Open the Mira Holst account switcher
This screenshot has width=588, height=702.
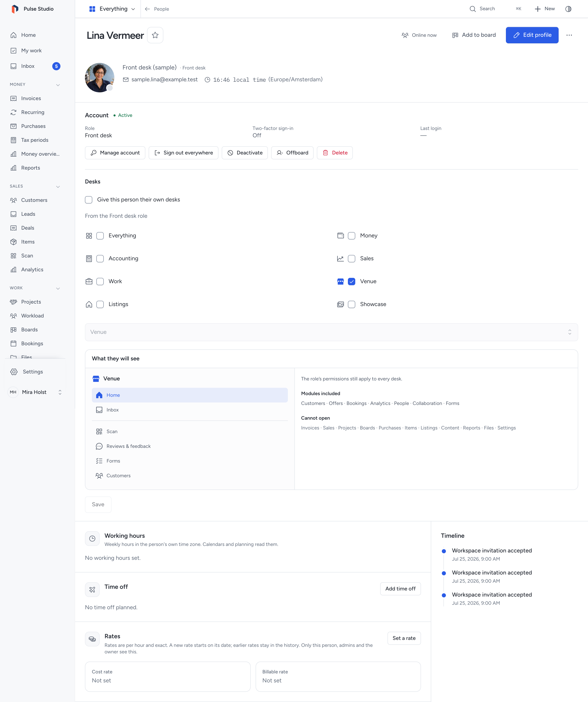35,392
